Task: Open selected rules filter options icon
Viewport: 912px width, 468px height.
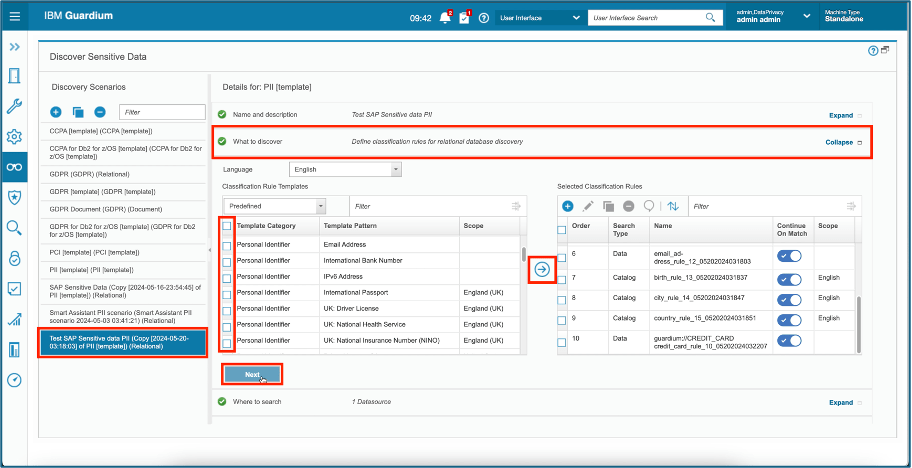Action: [x=851, y=206]
